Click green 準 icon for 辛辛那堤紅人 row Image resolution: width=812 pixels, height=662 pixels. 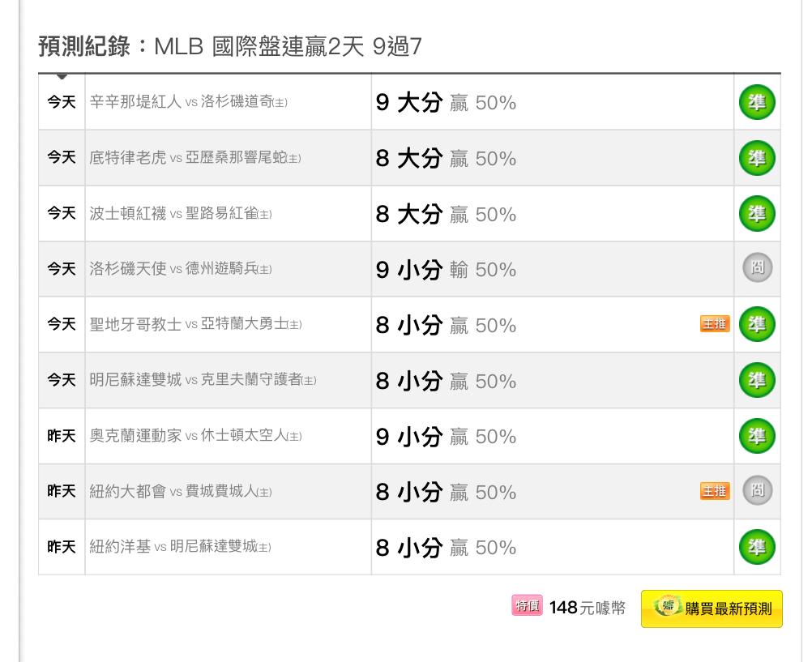pyautogui.click(x=757, y=103)
